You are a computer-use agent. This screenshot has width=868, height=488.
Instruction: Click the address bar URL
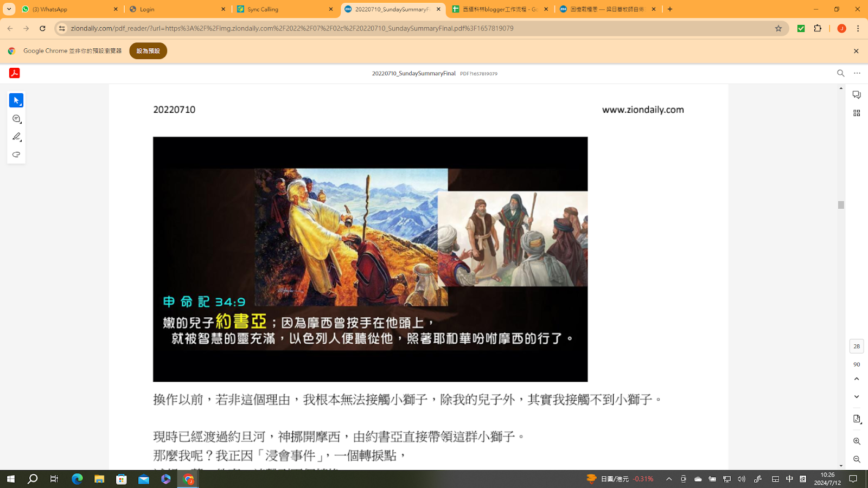[x=292, y=28]
